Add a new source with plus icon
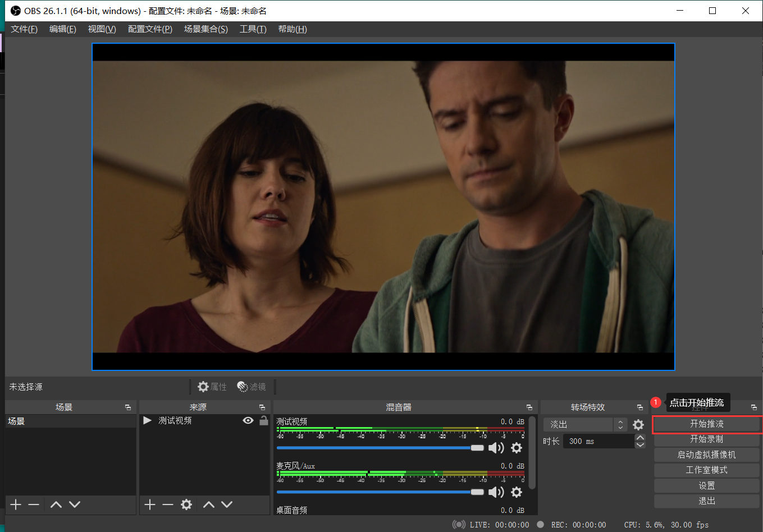 coord(150,505)
